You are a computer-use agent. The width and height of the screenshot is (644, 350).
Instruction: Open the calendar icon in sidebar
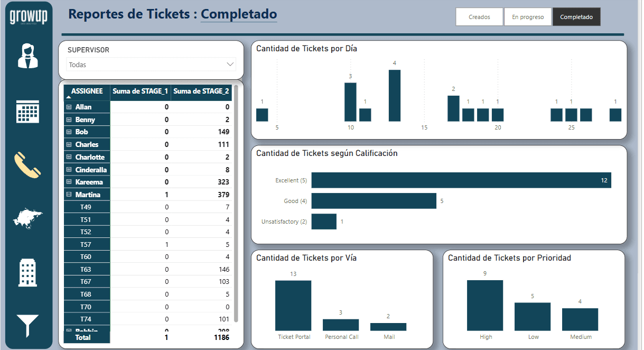point(29,111)
